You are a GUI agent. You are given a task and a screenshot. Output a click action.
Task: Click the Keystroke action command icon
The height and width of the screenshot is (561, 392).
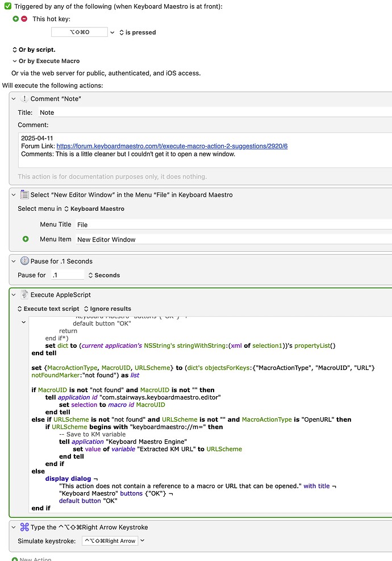point(24,527)
